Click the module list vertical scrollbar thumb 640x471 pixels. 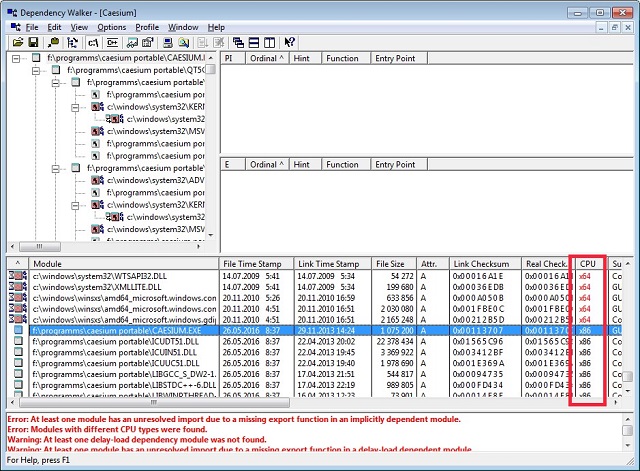628,375
